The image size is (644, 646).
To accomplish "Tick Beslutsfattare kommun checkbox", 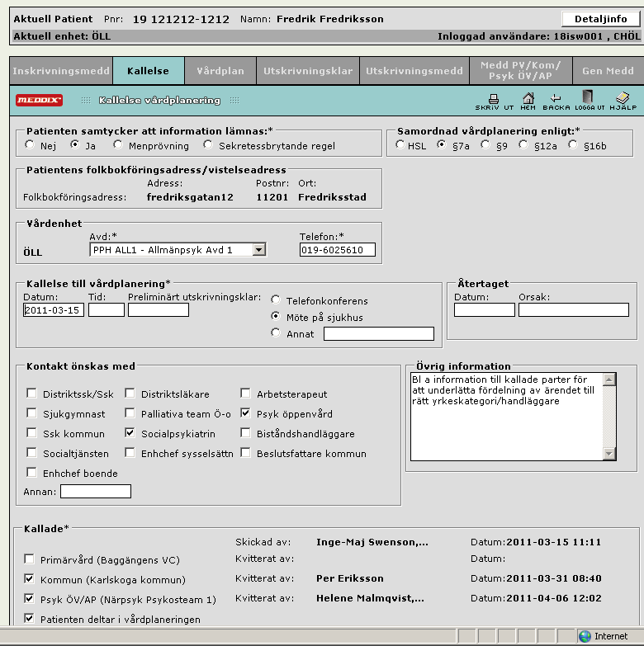I will [245, 452].
